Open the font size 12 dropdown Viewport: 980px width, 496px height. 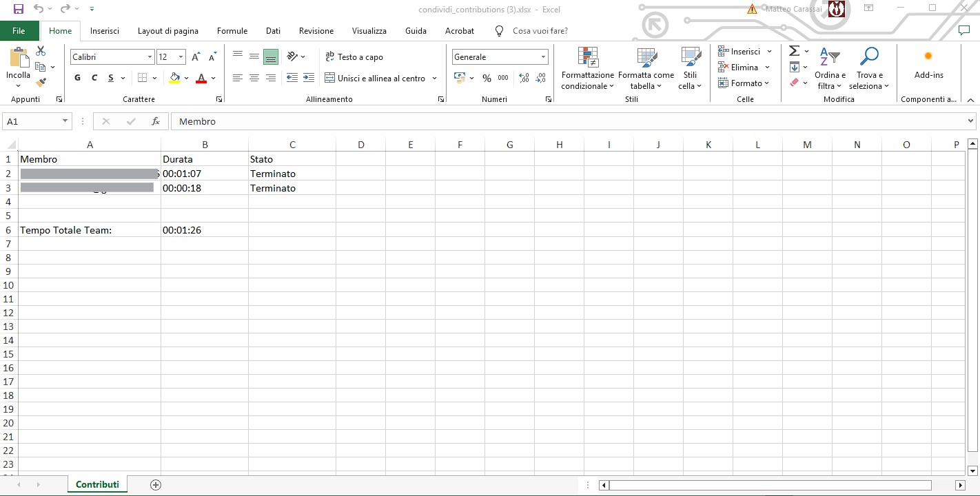(x=181, y=57)
